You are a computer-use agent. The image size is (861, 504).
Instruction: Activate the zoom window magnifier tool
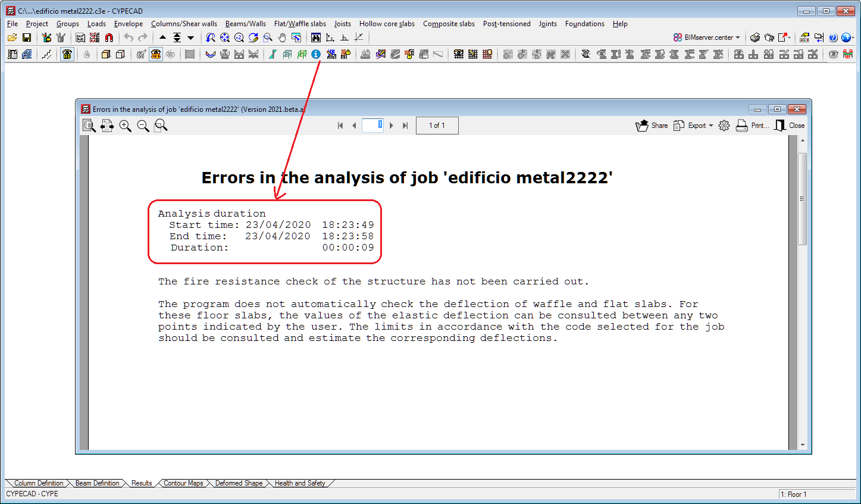(267, 37)
